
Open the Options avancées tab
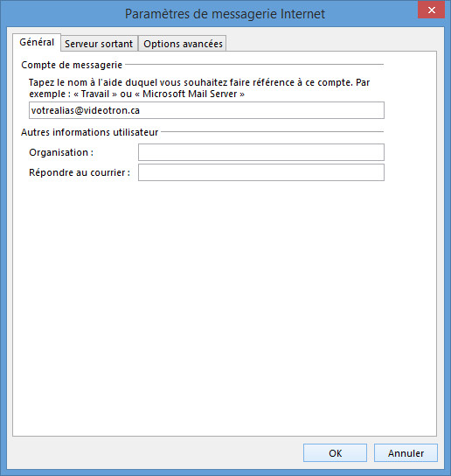[x=183, y=44]
